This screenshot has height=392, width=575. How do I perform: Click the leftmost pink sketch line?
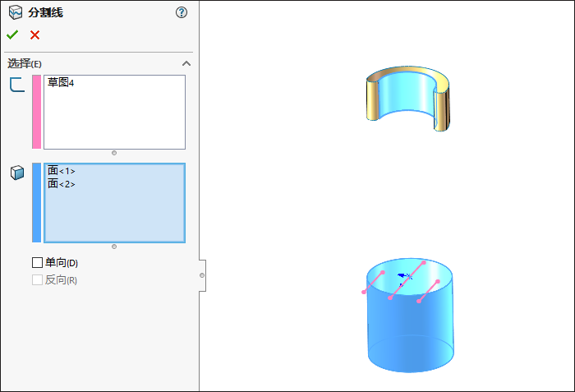point(373,282)
